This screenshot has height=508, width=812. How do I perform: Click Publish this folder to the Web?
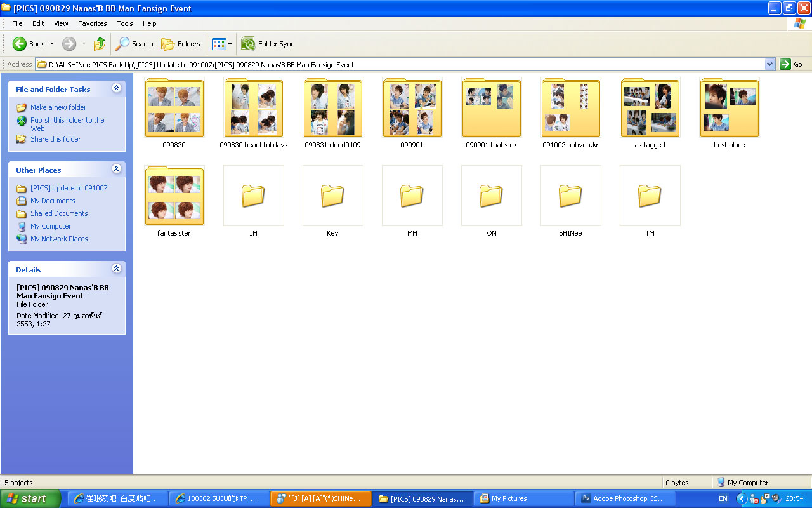(67, 124)
